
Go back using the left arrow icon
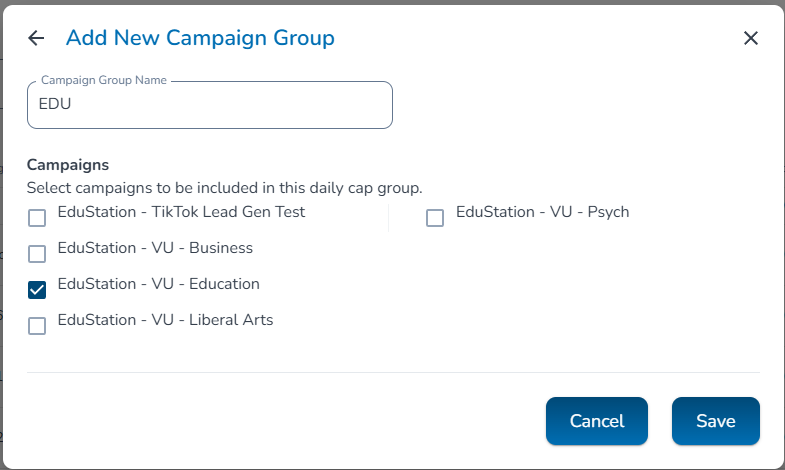[37, 39]
